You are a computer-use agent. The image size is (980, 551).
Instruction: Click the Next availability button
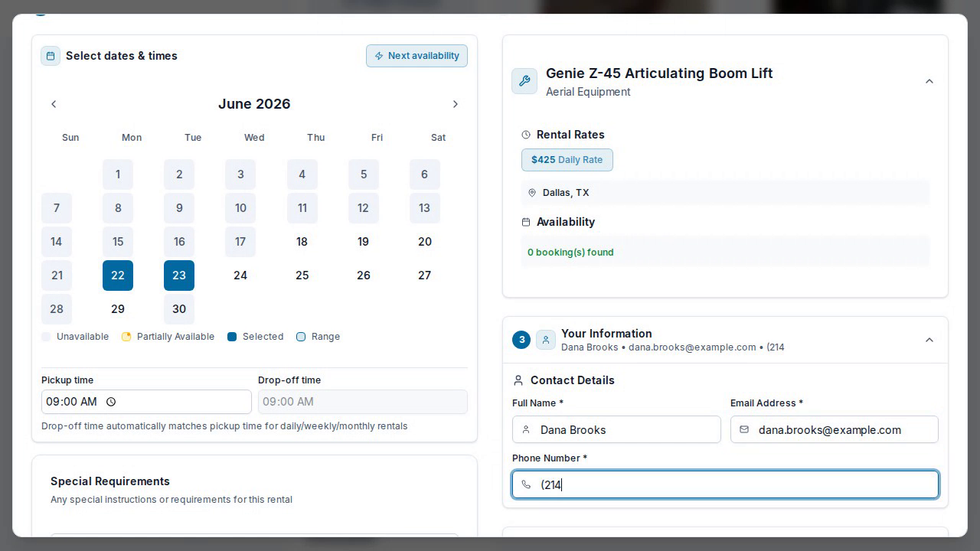[416, 56]
